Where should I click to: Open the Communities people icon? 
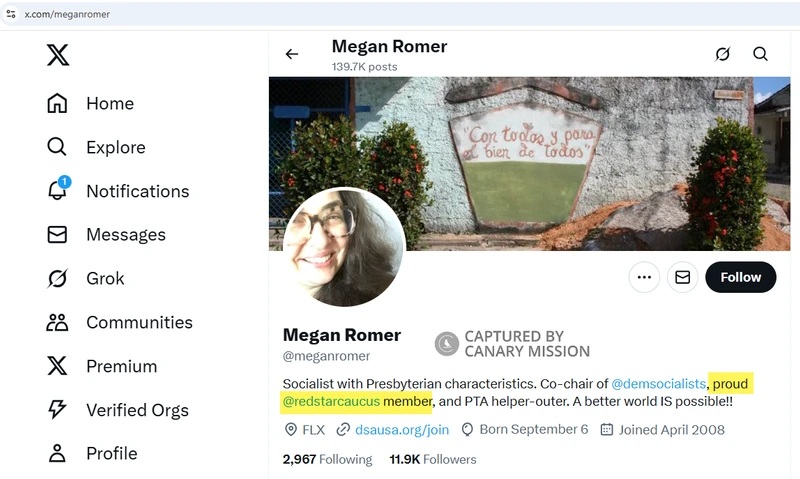click(57, 322)
